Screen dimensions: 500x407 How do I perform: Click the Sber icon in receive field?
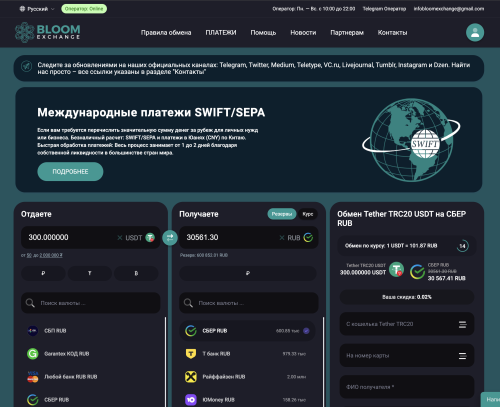pyautogui.click(x=308, y=237)
